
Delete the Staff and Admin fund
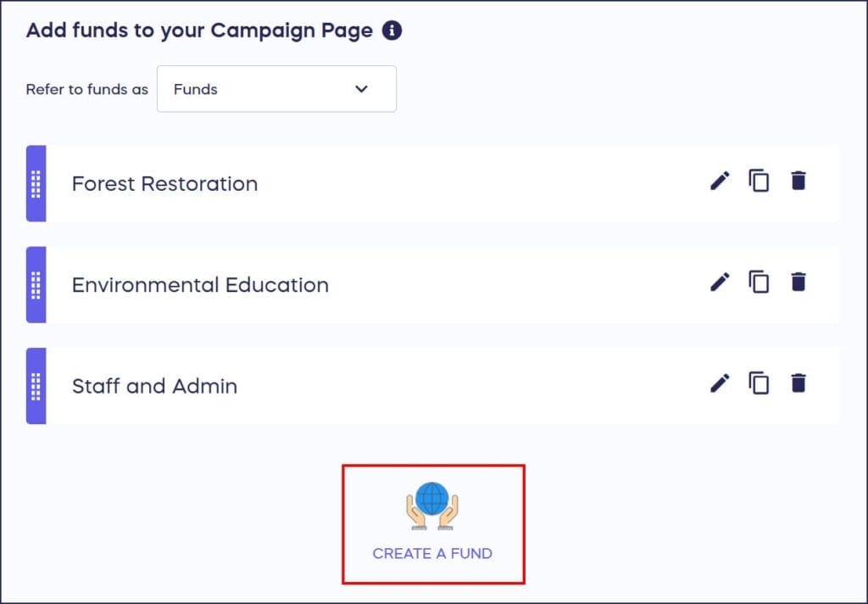(x=798, y=383)
